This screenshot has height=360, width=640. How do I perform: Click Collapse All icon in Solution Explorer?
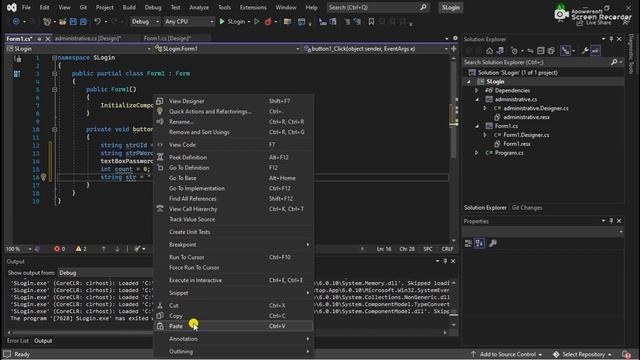coord(541,51)
